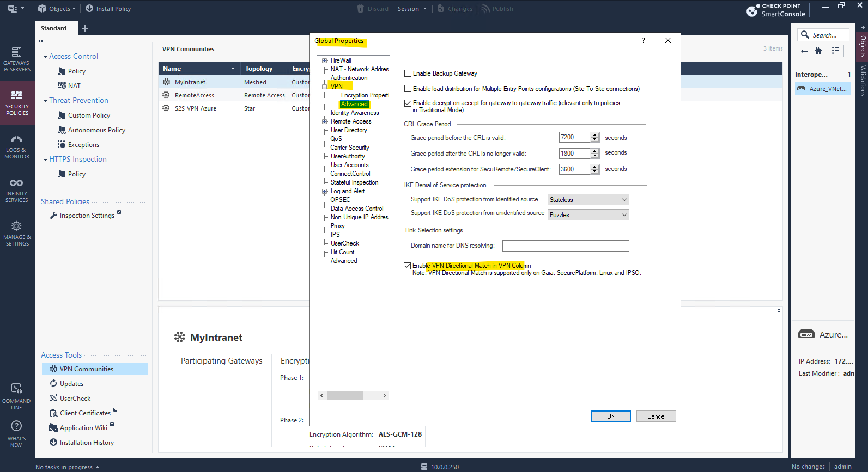Open VPN Communities in Access Tools
This screenshot has height=472, width=868.
click(95, 369)
